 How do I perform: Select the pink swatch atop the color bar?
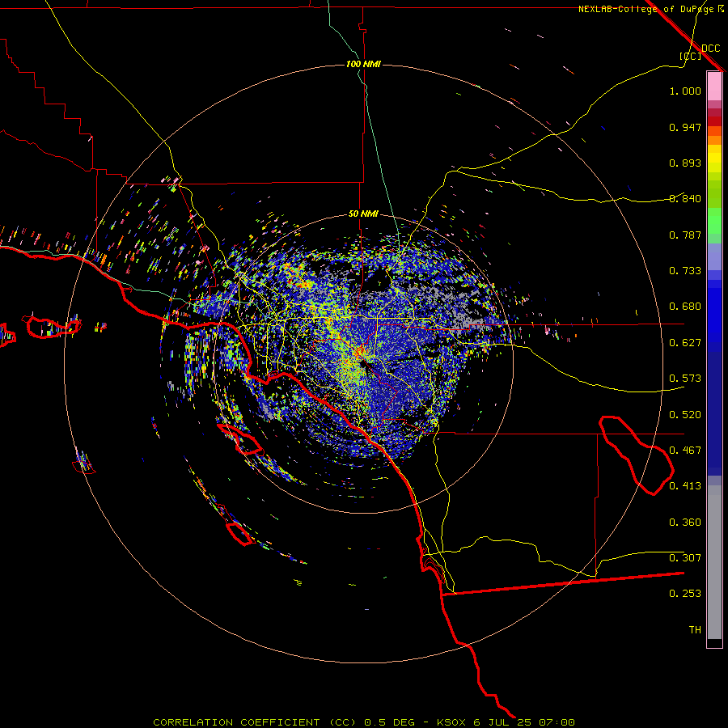714,86
